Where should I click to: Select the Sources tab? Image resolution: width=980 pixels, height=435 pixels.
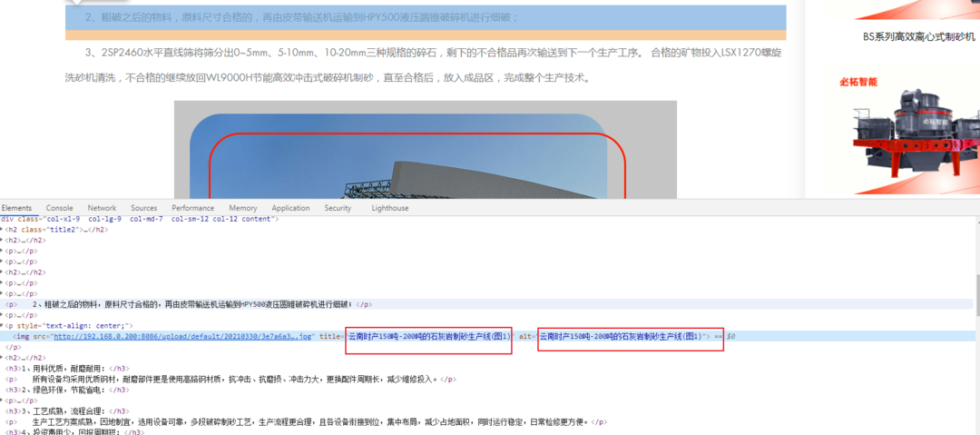coord(143,208)
